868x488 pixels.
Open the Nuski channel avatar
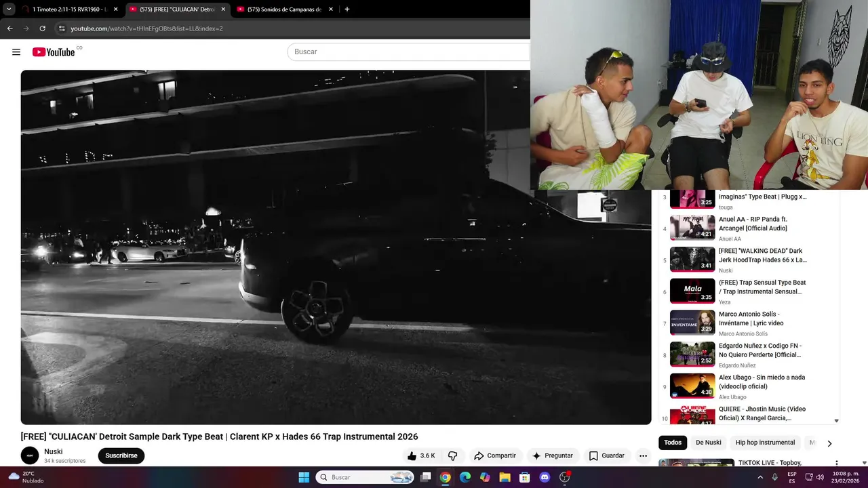click(x=30, y=455)
